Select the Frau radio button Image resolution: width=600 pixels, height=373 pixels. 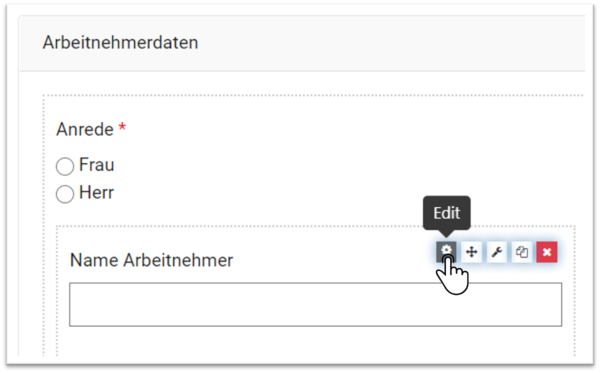65,166
